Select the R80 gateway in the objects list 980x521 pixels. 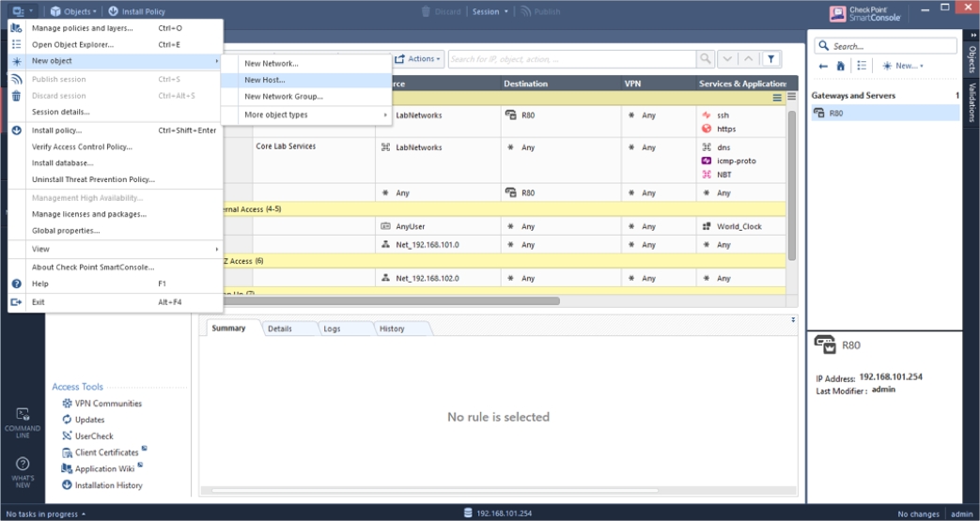(836, 113)
